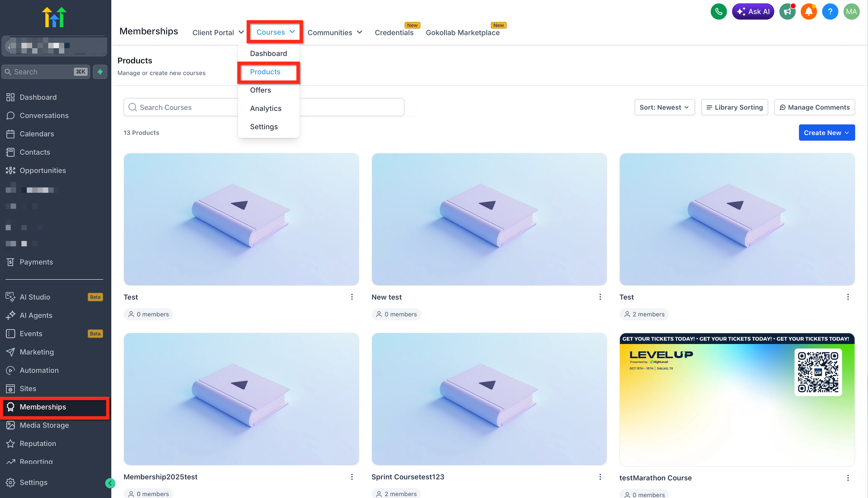
Task: Open the Credentials tab
Action: tap(394, 32)
